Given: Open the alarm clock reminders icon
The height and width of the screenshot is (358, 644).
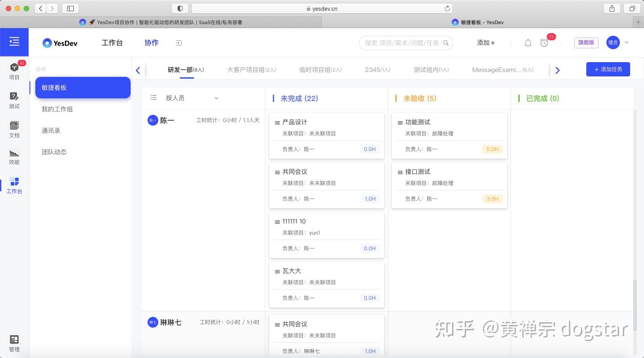Looking at the screenshot, I should click(544, 43).
